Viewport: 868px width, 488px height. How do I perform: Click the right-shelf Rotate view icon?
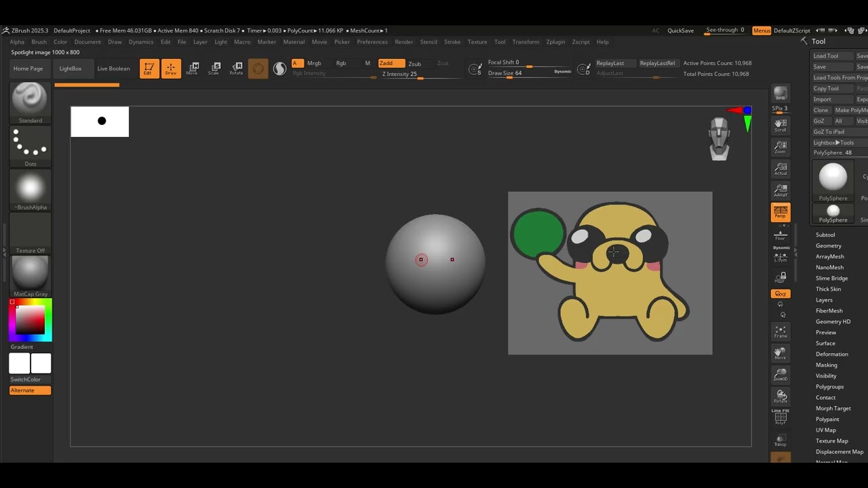point(781,396)
